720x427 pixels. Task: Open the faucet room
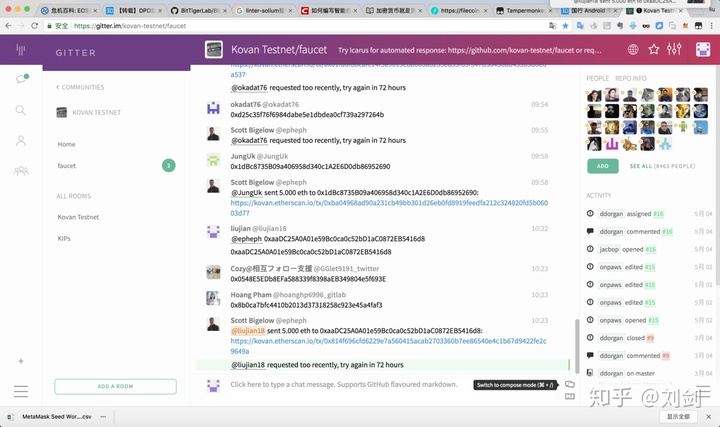67,166
